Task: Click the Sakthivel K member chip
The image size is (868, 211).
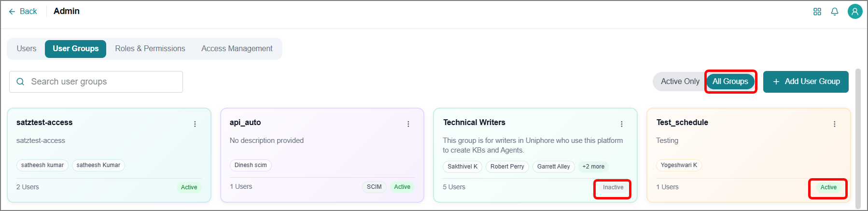Action: 462,167
